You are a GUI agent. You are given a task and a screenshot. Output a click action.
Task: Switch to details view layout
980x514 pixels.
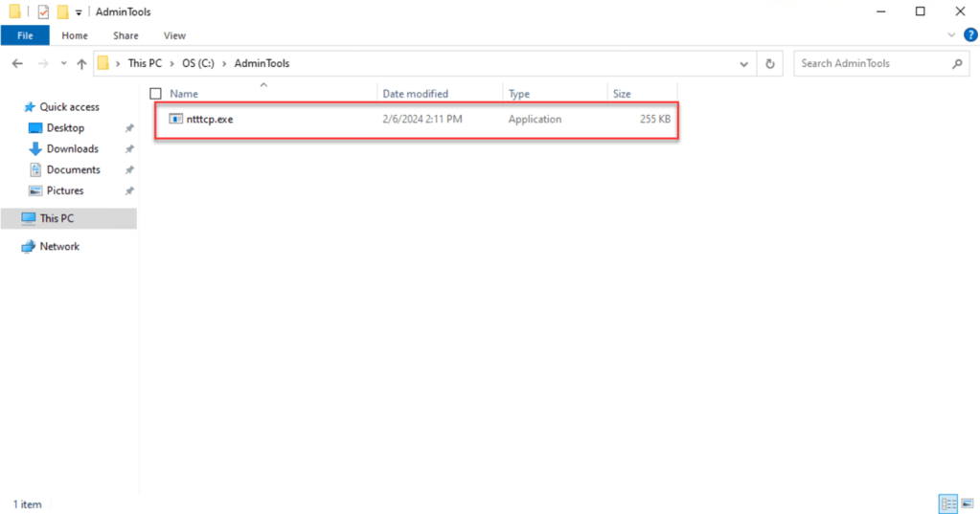[x=947, y=503]
